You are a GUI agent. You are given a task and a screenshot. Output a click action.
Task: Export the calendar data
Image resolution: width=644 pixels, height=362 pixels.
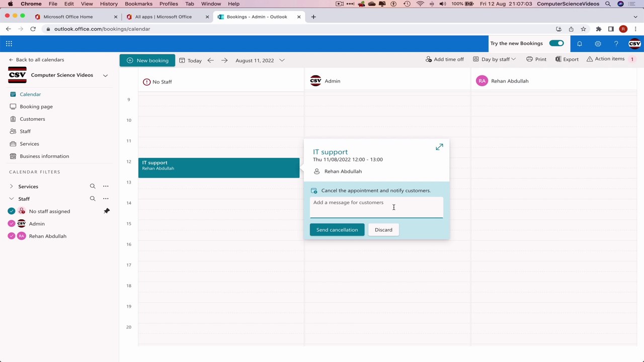pos(567,59)
